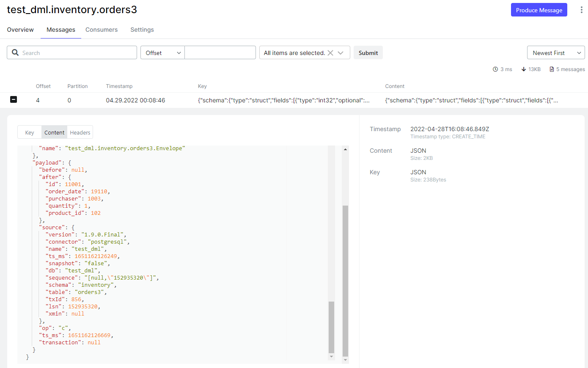Switch to the Overview tab
The width and height of the screenshot is (588, 368).
pos(20,30)
